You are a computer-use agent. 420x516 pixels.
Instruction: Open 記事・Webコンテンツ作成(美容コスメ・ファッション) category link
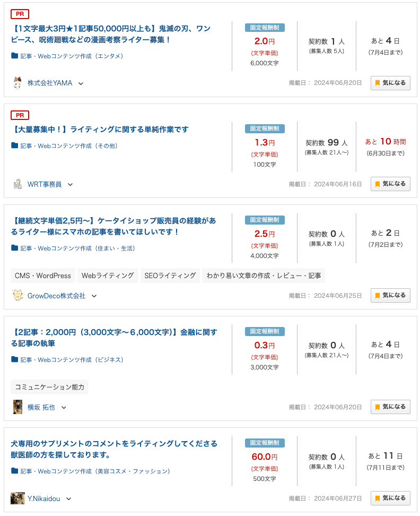[x=95, y=471]
